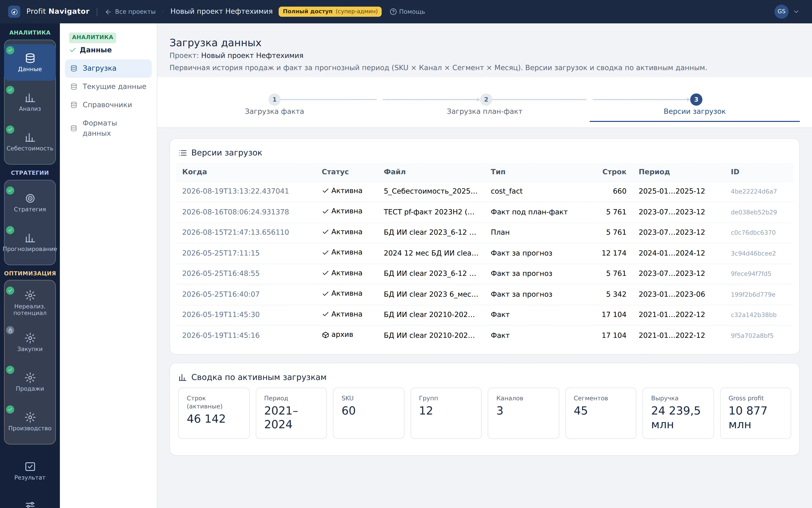
Task: Open the Анализ section icon
Action: coord(30,98)
